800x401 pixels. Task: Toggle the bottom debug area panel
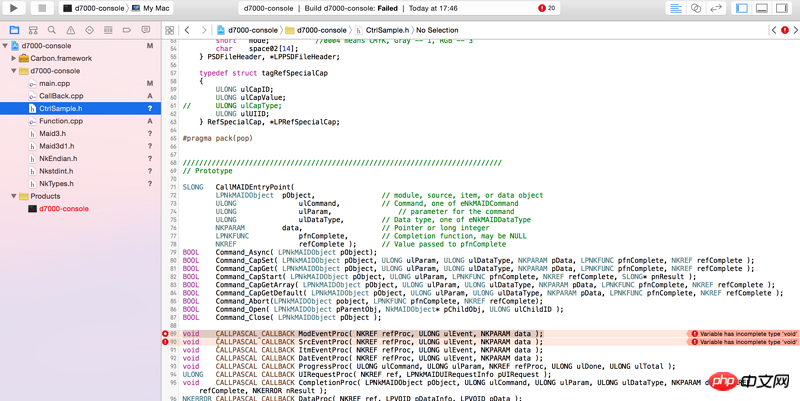click(762, 8)
